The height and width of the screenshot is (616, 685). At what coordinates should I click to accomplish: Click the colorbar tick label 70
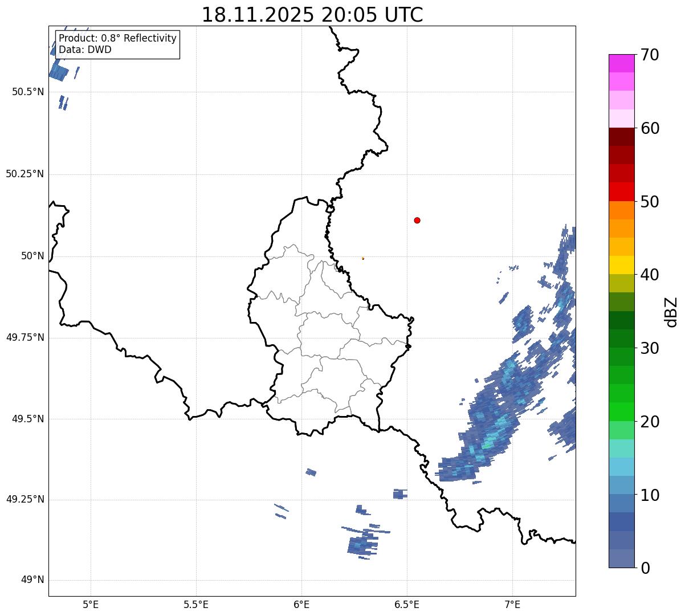click(650, 55)
